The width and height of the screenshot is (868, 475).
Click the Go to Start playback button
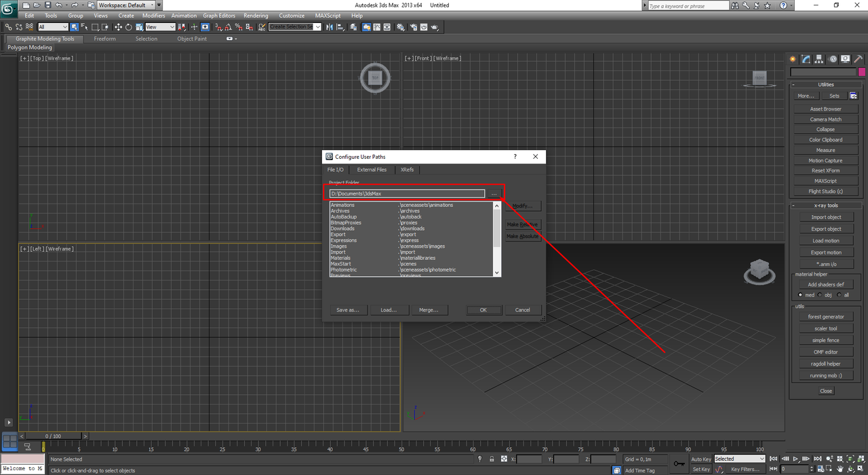(773, 459)
